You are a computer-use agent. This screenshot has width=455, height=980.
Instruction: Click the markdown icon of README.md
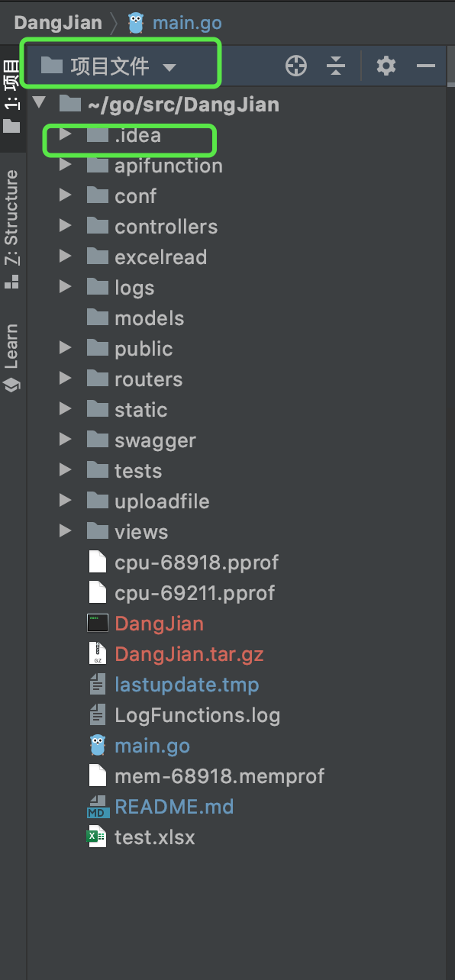(97, 807)
